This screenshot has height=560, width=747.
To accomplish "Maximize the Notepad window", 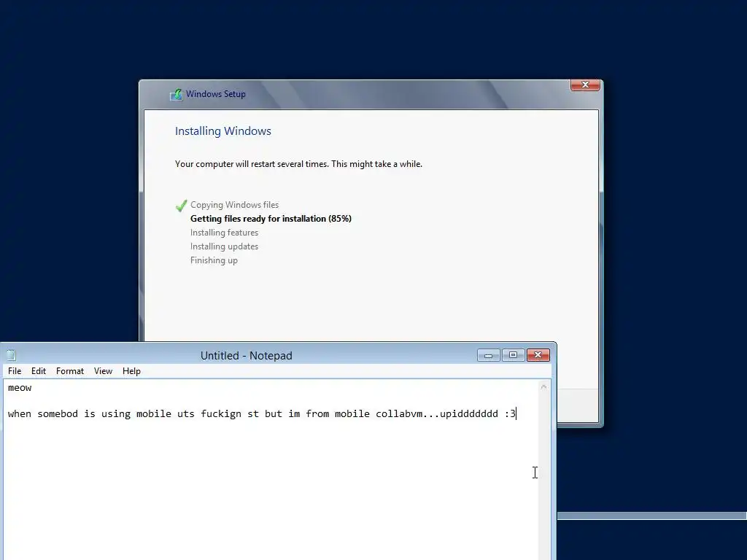I will click(513, 355).
